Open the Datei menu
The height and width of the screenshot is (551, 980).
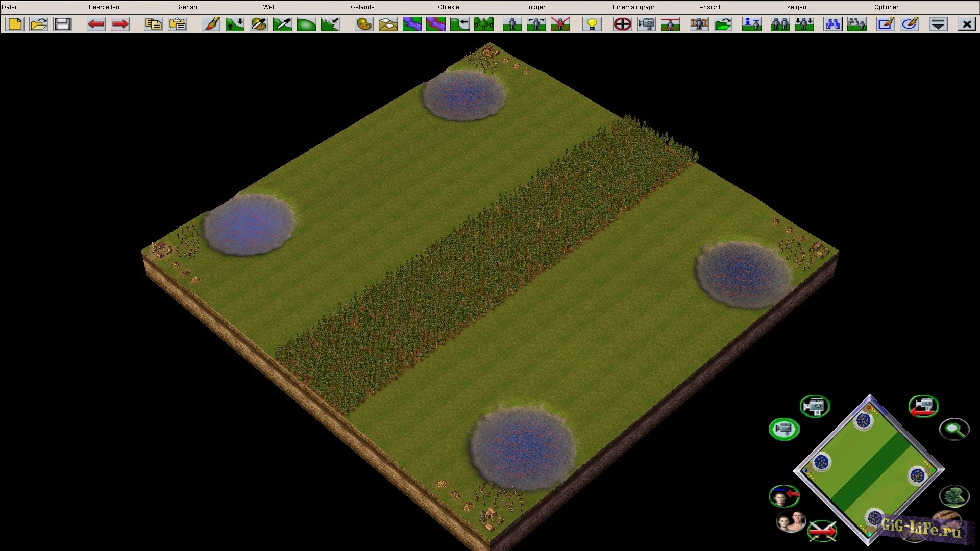[9, 7]
